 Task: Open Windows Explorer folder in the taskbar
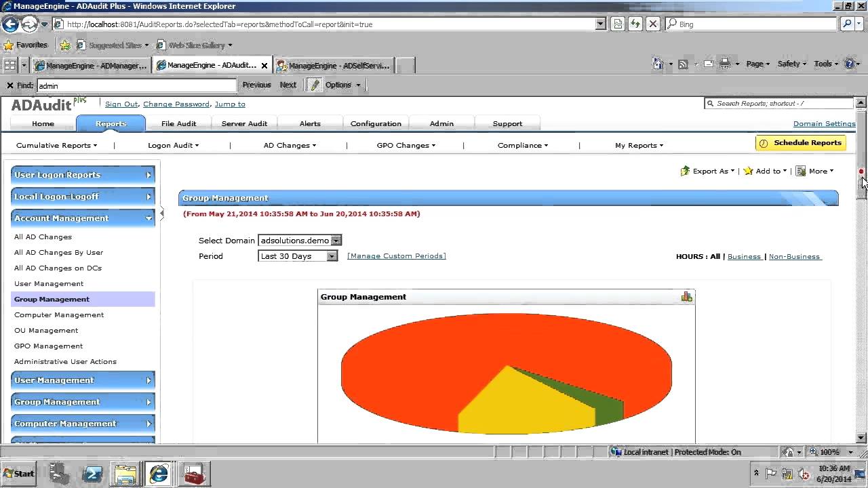tap(125, 473)
